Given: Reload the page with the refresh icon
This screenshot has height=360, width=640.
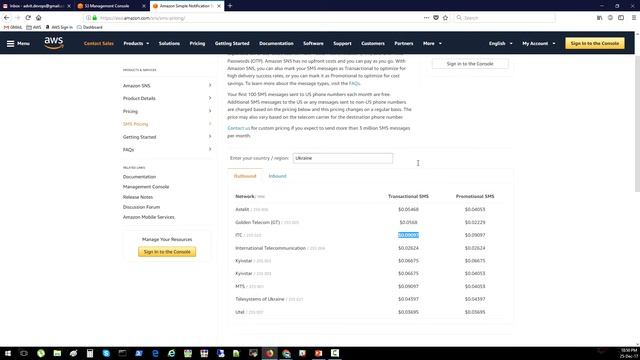Looking at the screenshot, I should pyautogui.click(x=28, y=18).
